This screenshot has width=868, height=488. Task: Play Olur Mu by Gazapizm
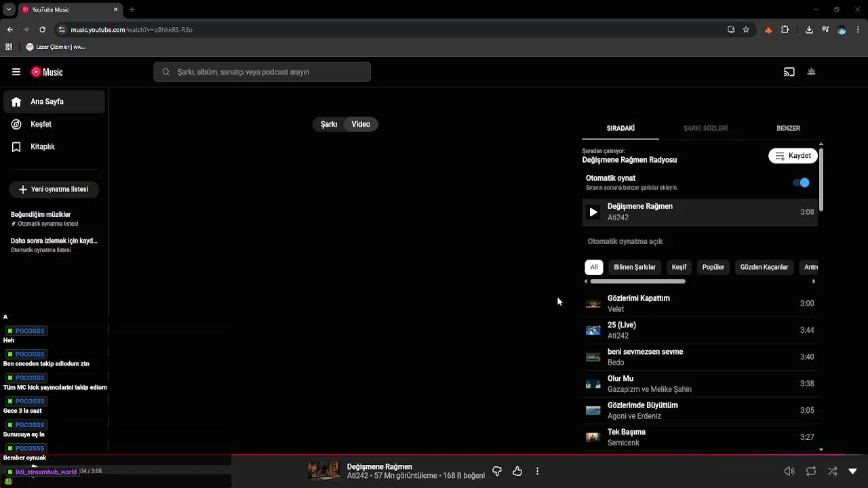point(700,384)
